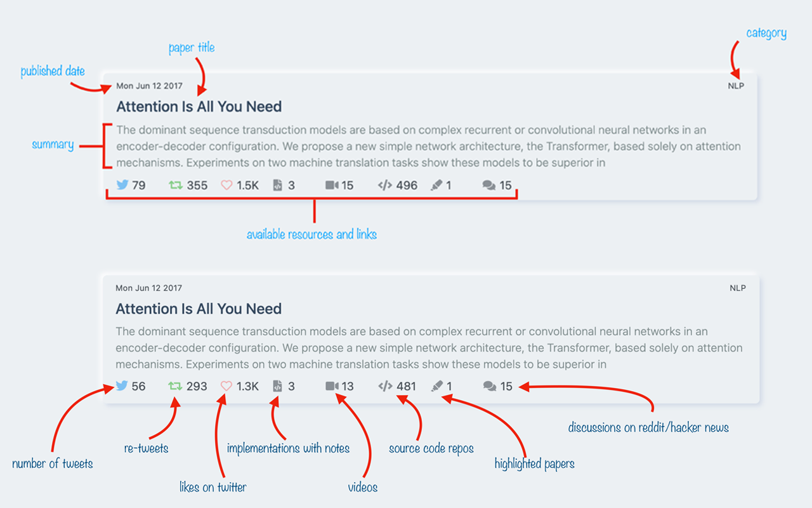Open the video camera icon showing 15 videos

[332, 185]
